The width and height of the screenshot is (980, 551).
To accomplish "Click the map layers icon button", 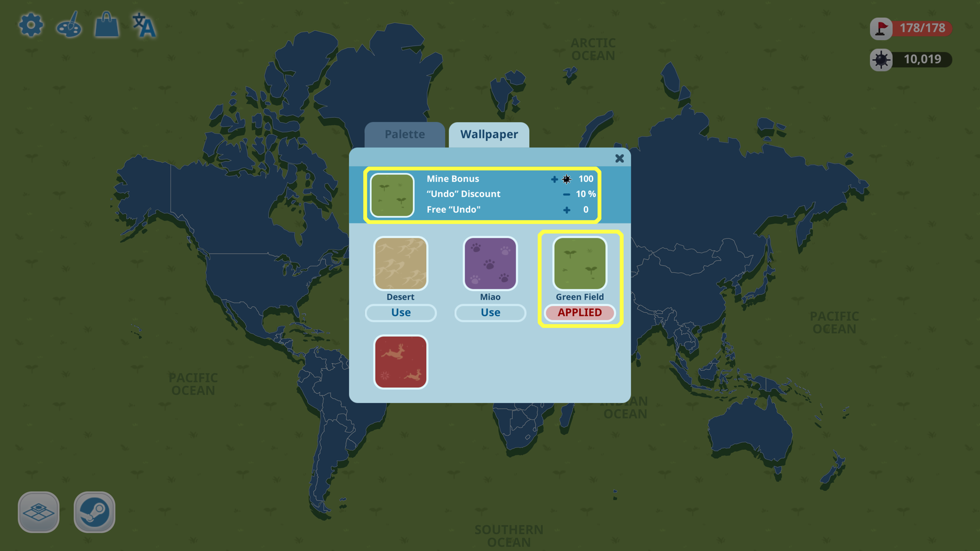I will tap(39, 512).
